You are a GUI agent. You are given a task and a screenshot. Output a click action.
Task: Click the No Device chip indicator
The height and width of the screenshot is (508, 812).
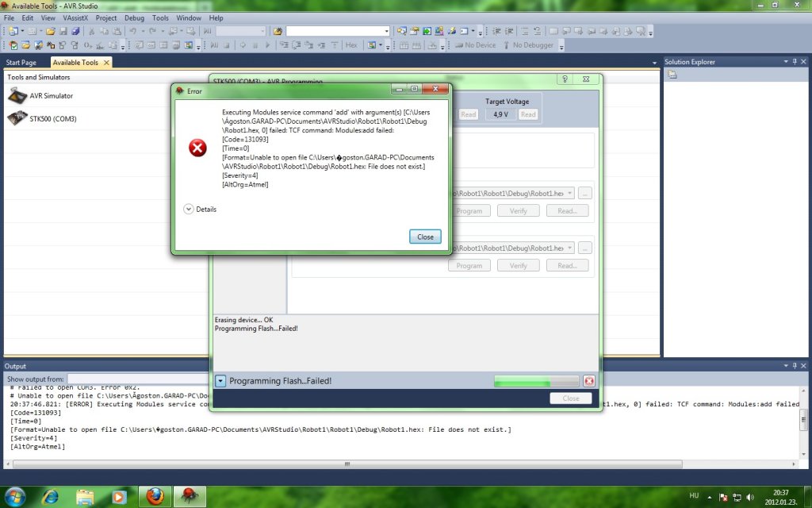475,45
